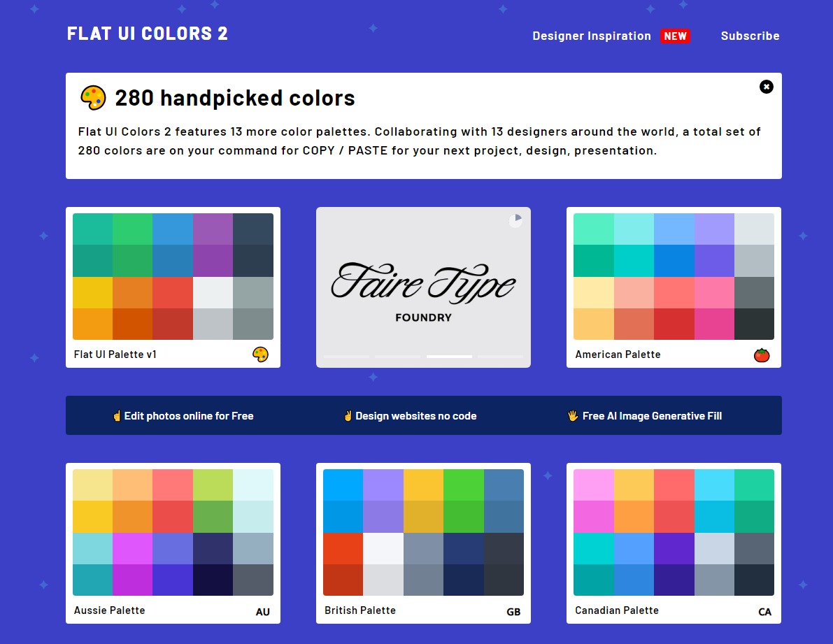Open the Faire Type Foundry ad
Screen dimensions: 833x644
point(423,287)
